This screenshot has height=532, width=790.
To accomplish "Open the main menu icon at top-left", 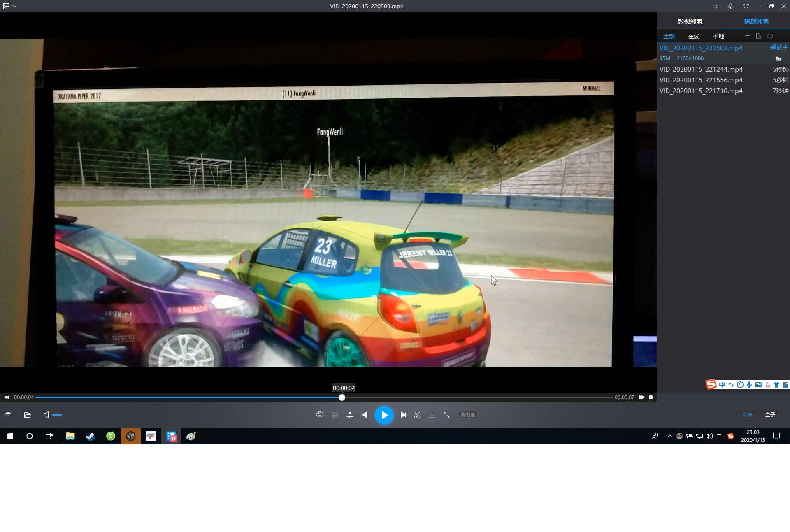I will [6, 6].
